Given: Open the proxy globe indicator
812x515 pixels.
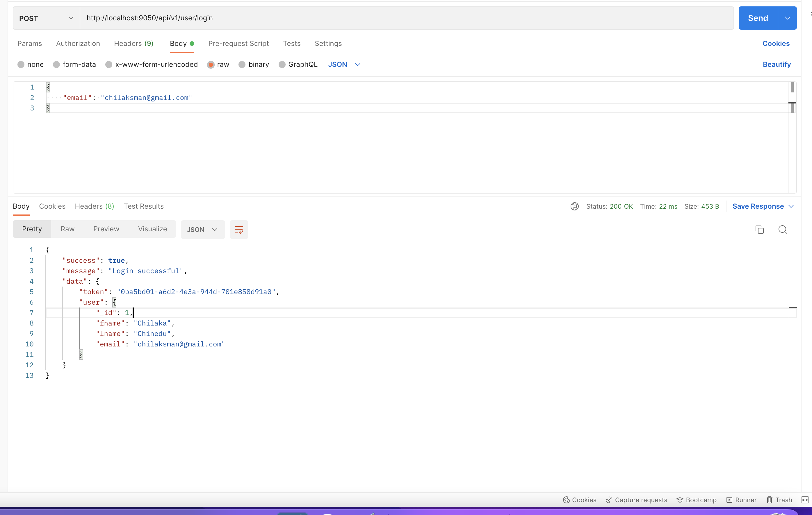Looking at the screenshot, I should pos(574,206).
